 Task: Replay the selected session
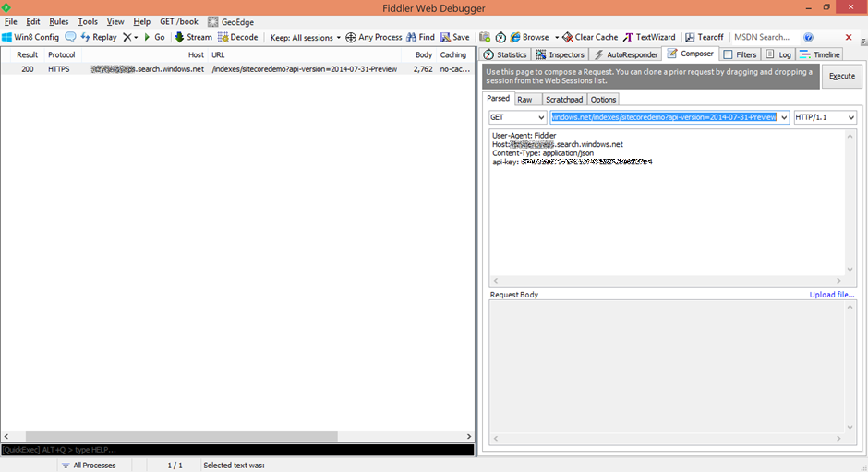[99, 37]
